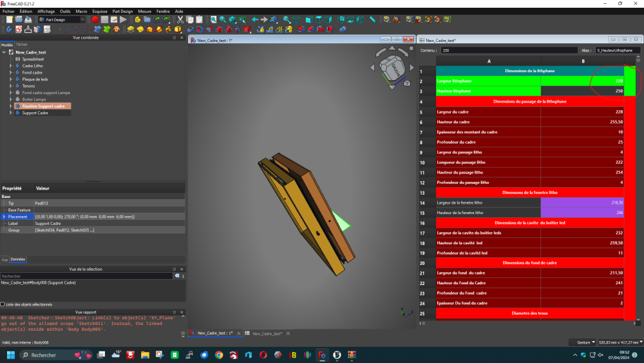Open the Boolean operation icon
Image resolution: width=644 pixels, height=363 pixels.
coord(343,29)
